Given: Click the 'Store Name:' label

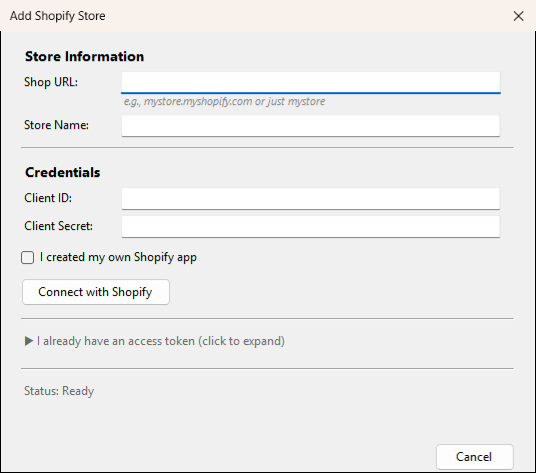Looking at the screenshot, I should [x=56, y=125].
